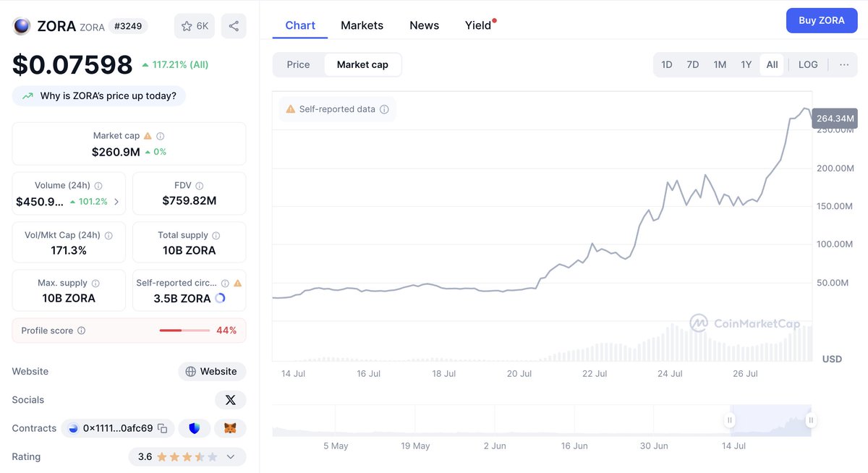The width and height of the screenshot is (868, 473).
Task: Open the Website link button
Action: pos(212,372)
